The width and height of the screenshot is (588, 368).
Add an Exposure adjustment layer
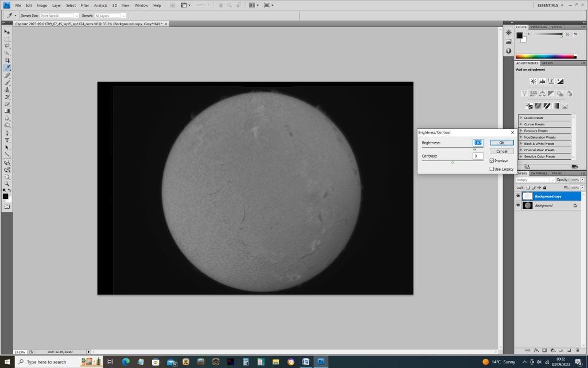pyautogui.click(x=560, y=81)
